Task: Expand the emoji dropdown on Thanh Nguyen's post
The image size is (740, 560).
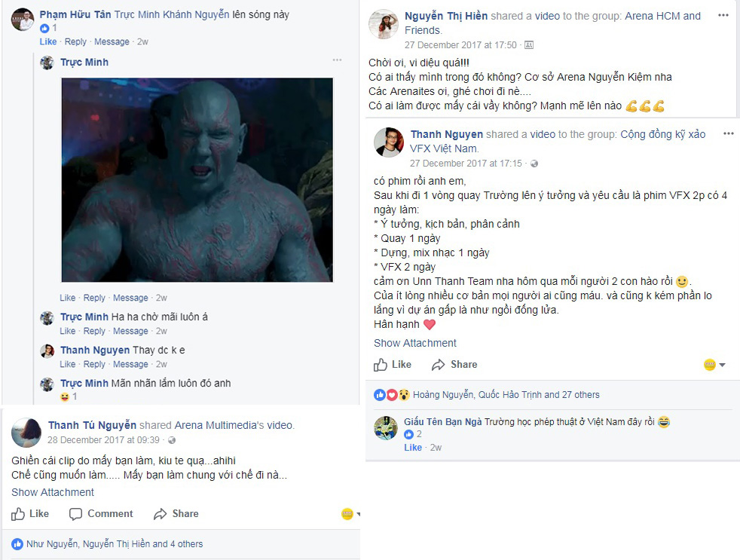Action: pos(714,365)
